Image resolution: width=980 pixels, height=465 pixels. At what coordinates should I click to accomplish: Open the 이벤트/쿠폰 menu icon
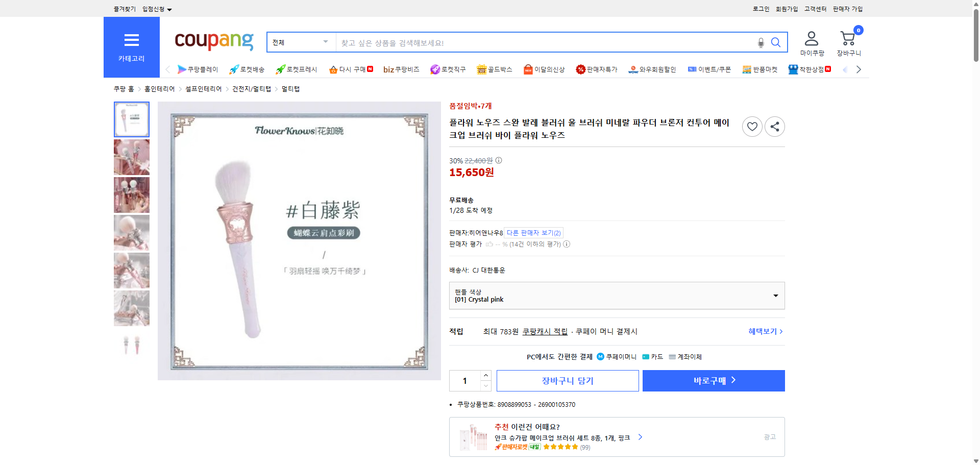[x=709, y=69]
